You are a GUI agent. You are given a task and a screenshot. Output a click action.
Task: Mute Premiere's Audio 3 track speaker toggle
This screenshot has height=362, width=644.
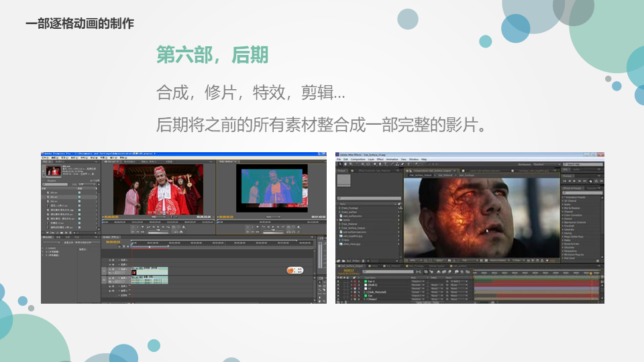(110, 290)
